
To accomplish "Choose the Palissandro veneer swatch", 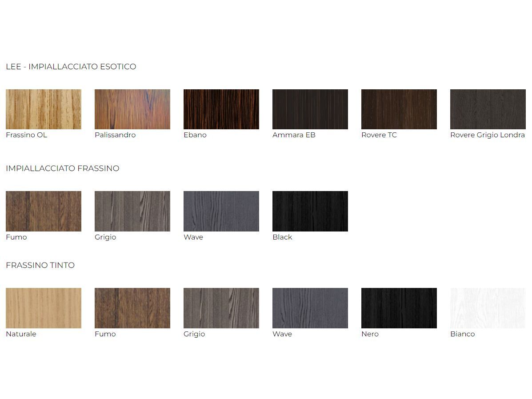I will 132,109.
